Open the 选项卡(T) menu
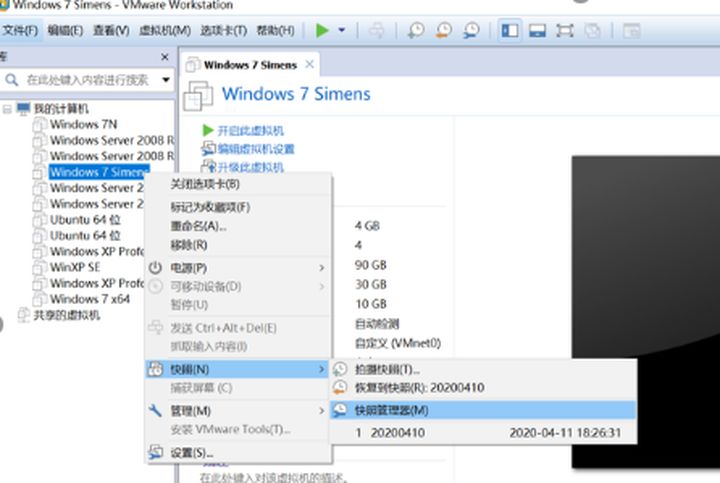Image resolution: width=720 pixels, height=483 pixels. coord(224,31)
